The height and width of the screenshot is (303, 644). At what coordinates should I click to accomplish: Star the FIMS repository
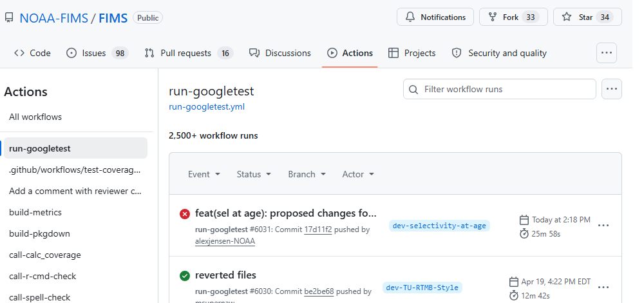587,17
